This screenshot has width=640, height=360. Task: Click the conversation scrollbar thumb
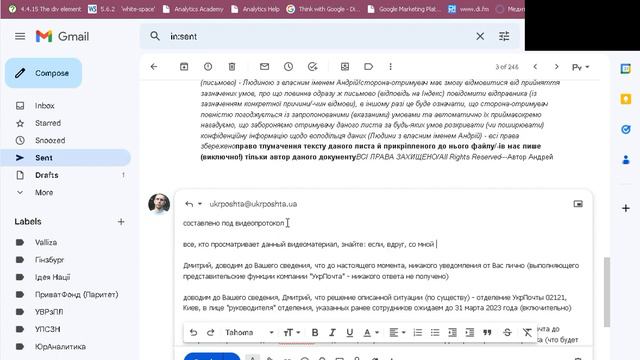coord(607,292)
